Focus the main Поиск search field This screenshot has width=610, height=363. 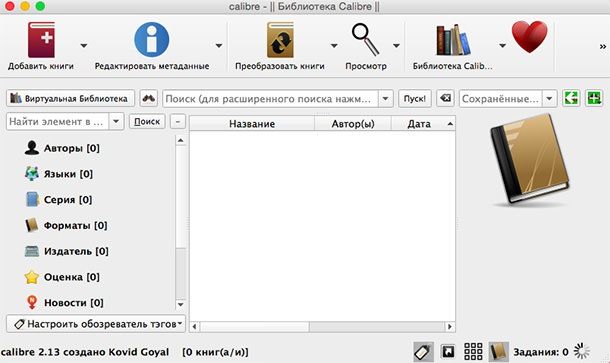(x=270, y=98)
